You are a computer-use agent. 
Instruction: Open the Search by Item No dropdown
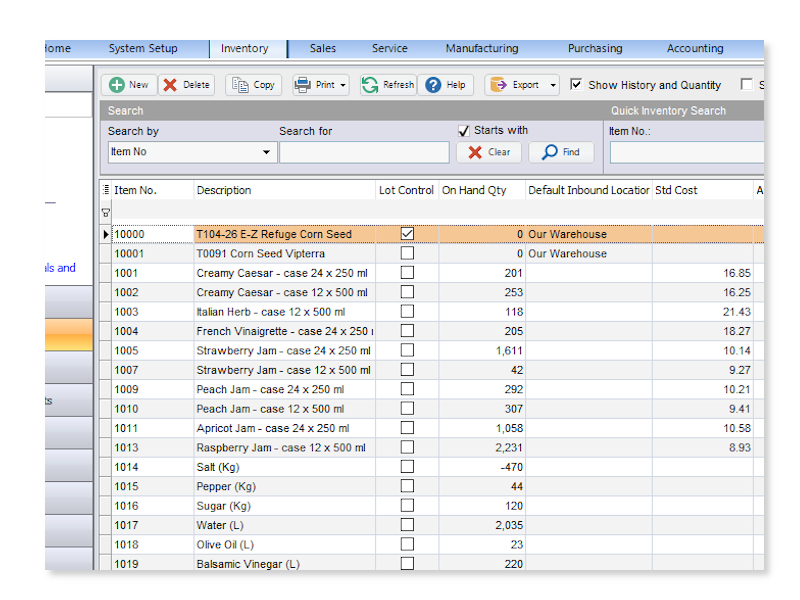point(267,153)
